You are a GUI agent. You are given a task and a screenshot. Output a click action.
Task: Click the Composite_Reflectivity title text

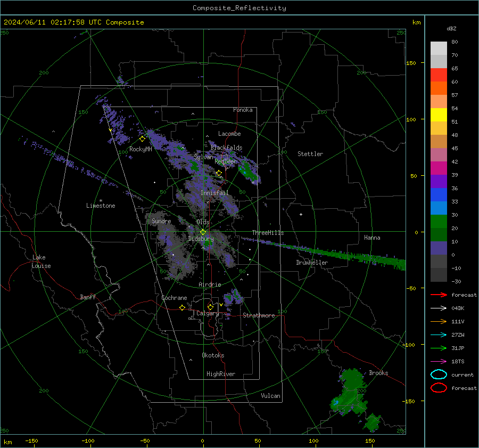click(x=240, y=8)
